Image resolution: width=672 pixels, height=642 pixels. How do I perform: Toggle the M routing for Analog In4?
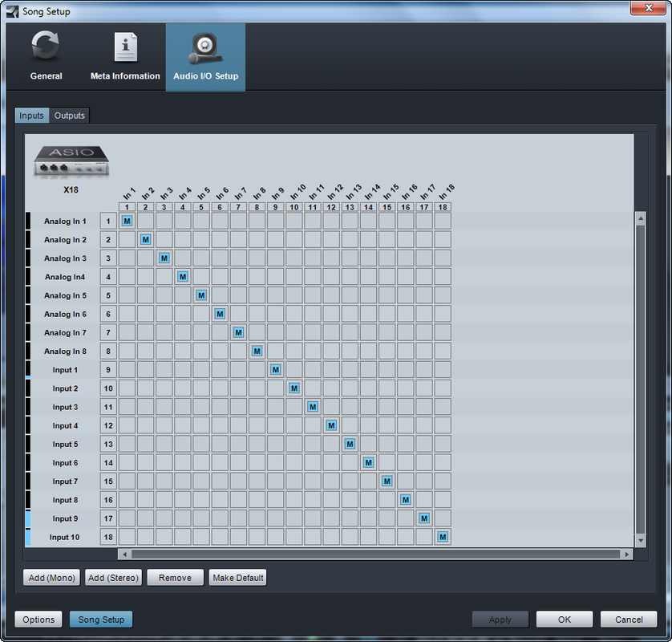pos(183,277)
